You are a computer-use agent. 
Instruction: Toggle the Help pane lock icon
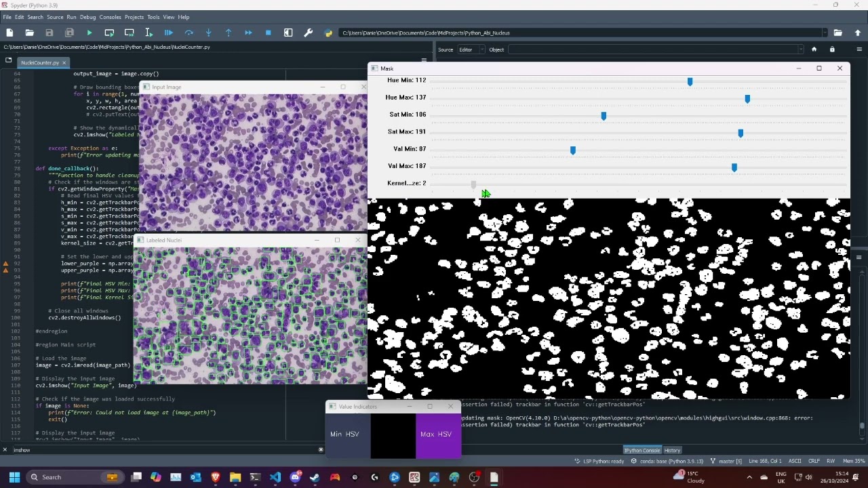tap(832, 49)
